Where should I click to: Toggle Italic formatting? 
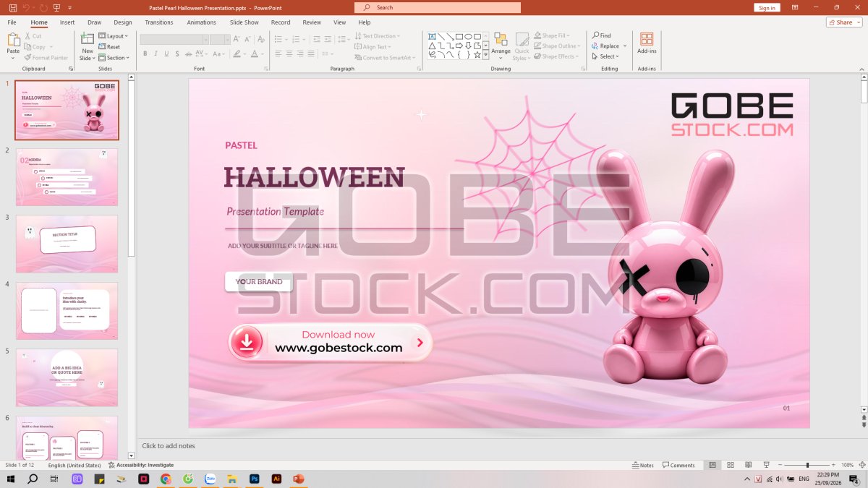(156, 53)
